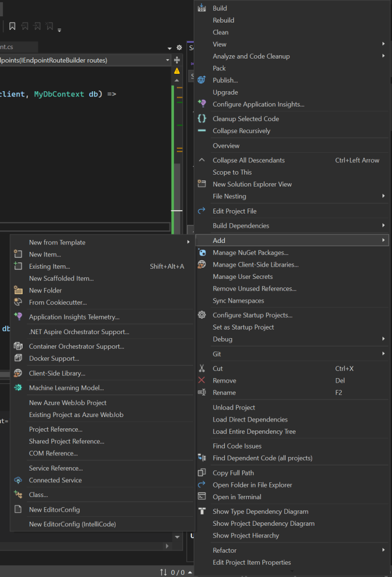The width and height of the screenshot is (392, 577).
Task: Click the Cut scissors icon
Action: coord(202,368)
